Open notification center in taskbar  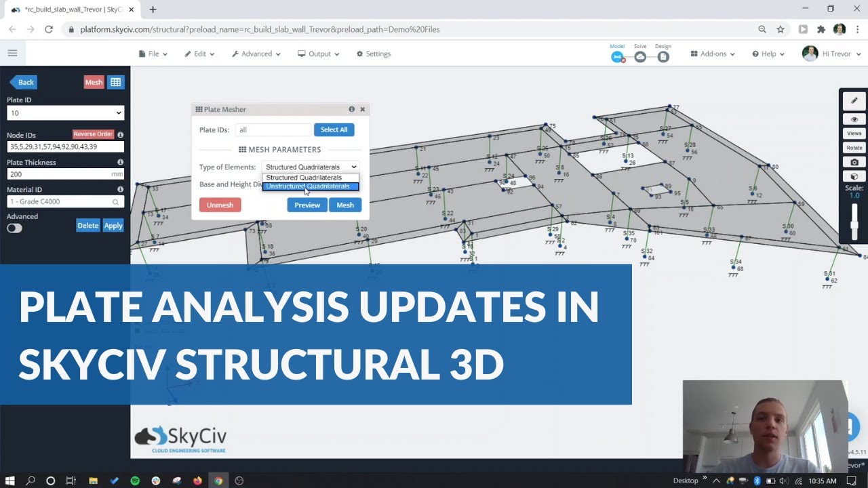coord(851,481)
